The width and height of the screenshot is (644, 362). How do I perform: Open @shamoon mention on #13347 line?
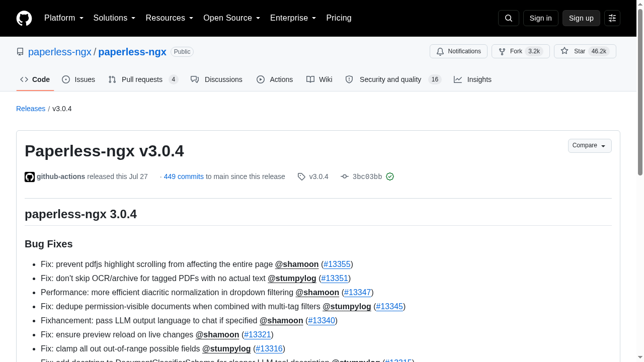317,292
